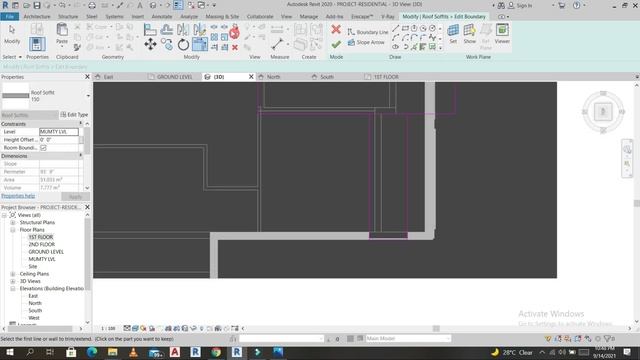Image resolution: width=640 pixels, height=360 pixels.
Task: Switch to the 1ST FLOOR view tab
Action: [x=386, y=77]
